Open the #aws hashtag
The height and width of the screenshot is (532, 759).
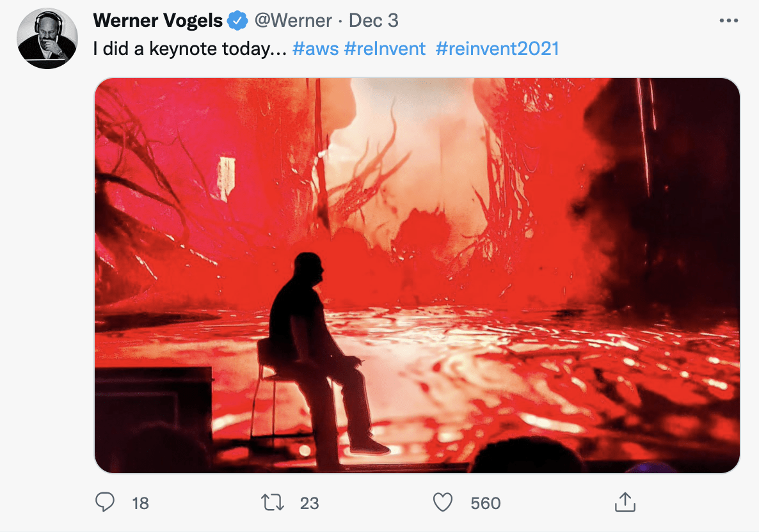[316, 49]
